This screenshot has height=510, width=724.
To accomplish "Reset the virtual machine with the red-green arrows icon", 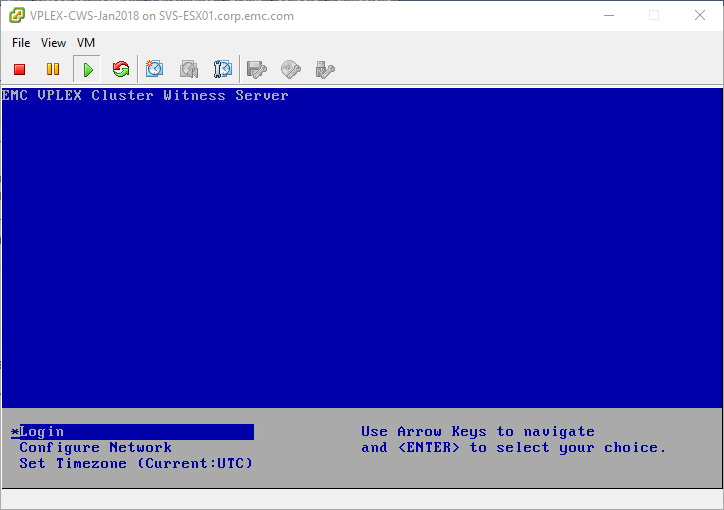I will pos(121,69).
